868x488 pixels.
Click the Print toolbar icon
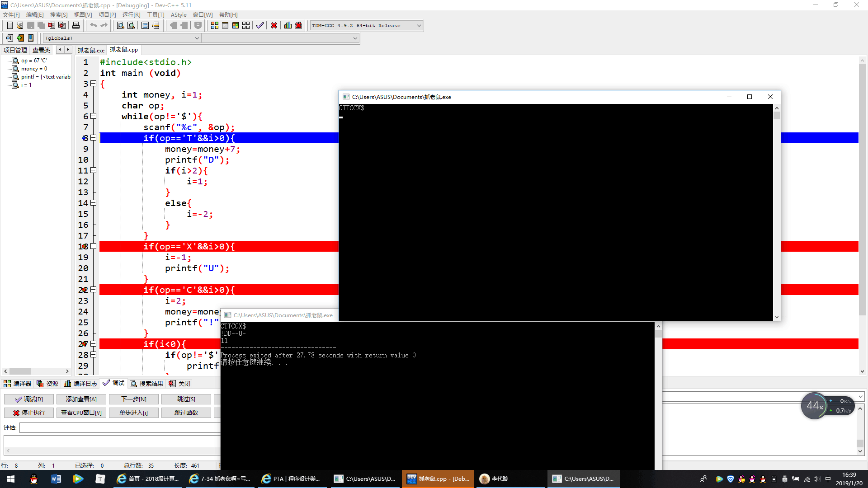click(x=76, y=25)
